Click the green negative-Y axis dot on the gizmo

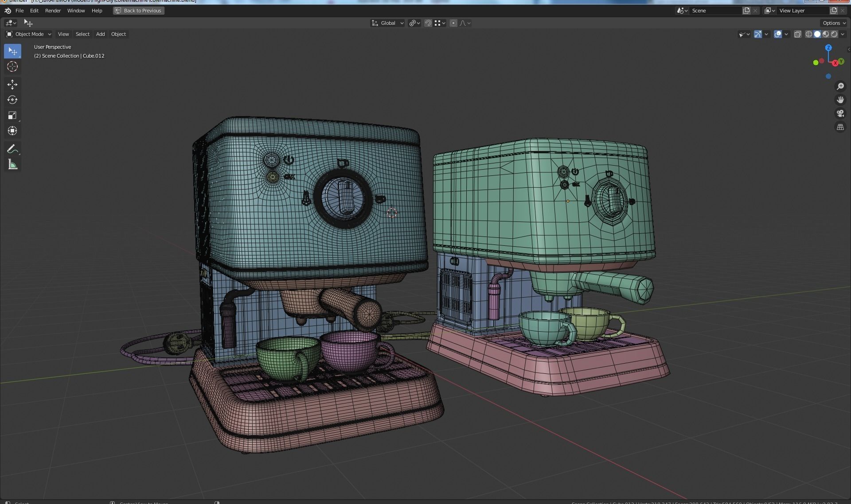816,62
